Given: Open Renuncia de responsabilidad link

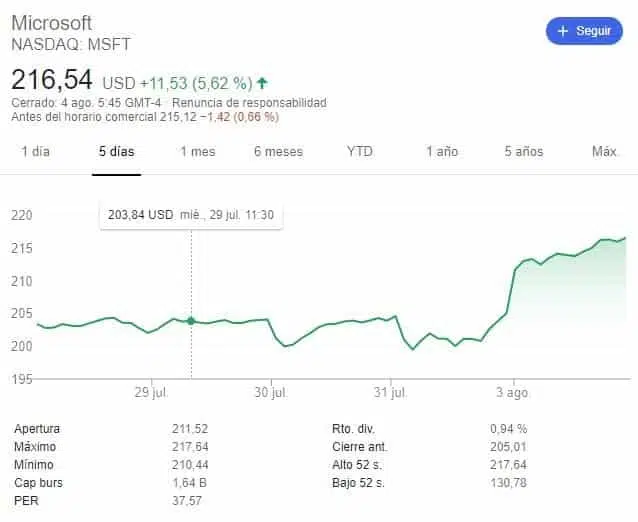Looking at the screenshot, I should [x=249, y=103].
